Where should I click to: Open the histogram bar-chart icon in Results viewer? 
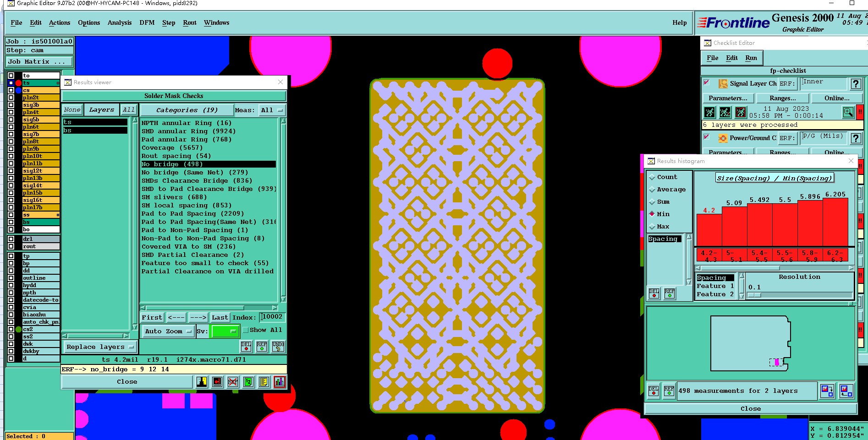(280, 381)
